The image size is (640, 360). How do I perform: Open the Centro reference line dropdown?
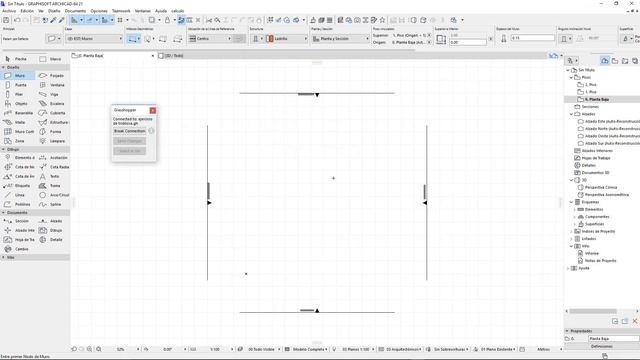pyautogui.click(x=210, y=38)
